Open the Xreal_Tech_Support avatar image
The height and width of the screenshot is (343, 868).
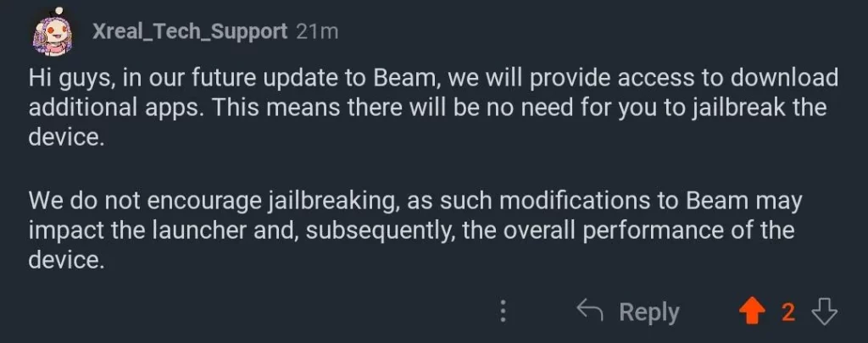53,33
